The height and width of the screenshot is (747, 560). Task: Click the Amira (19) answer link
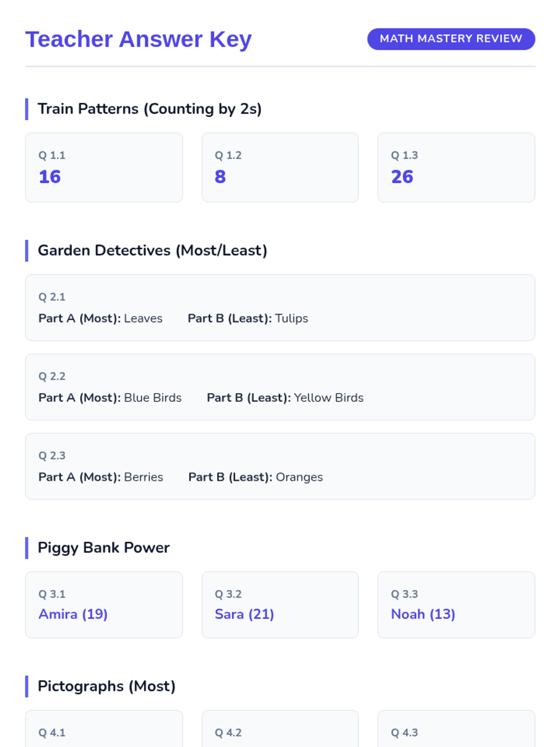73,614
